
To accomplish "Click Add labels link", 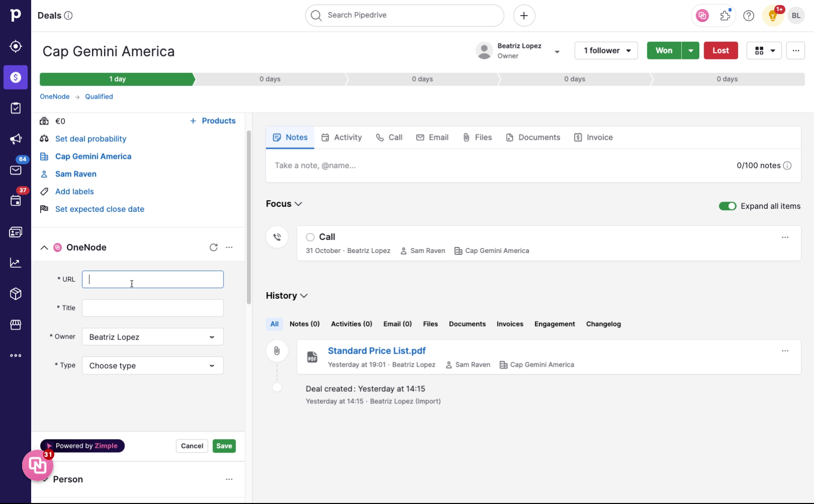I will [x=74, y=192].
